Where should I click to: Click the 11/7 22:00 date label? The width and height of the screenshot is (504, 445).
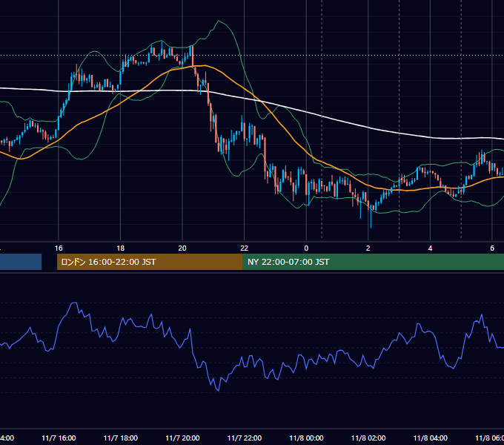coord(245,438)
